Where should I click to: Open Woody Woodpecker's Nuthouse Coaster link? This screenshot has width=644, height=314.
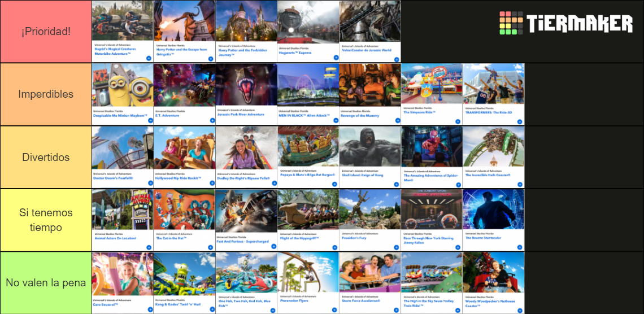[490, 303]
